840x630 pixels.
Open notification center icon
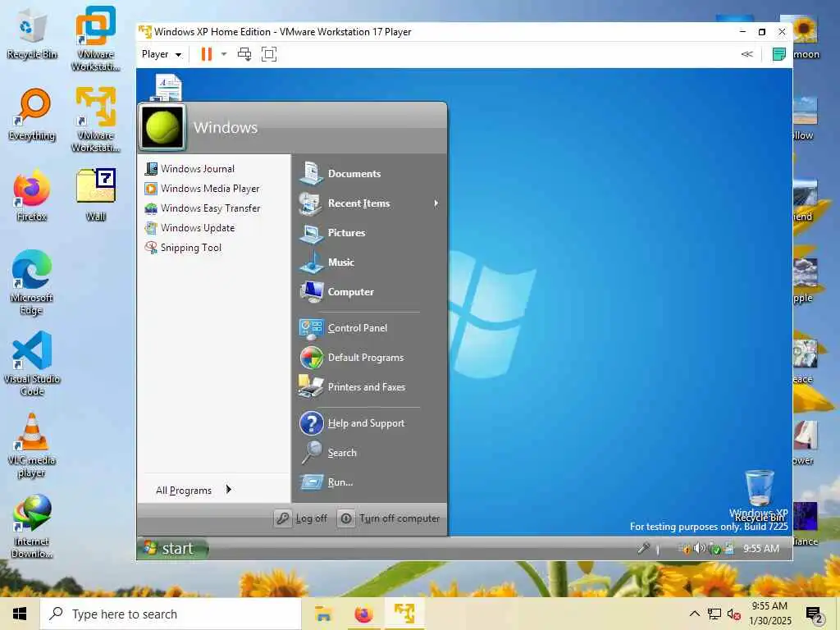(815, 614)
